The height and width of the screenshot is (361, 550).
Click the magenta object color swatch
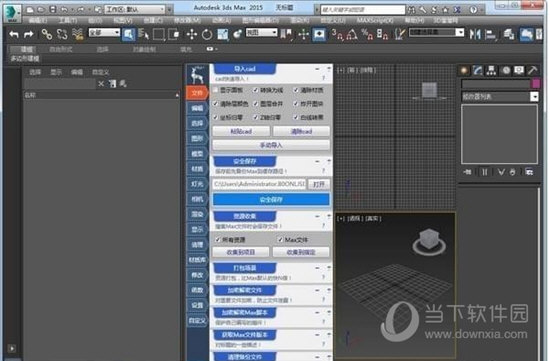pyautogui.click(x=536, y=83)
